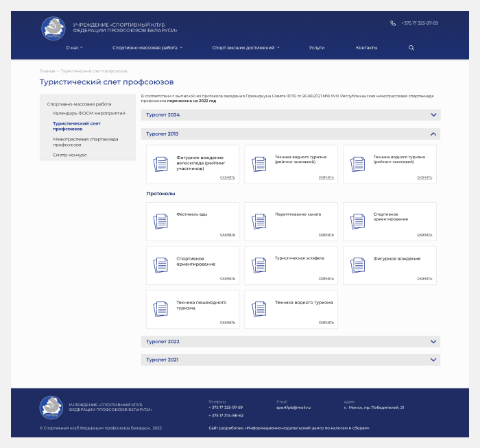Click document icon of Фигурное вождение велосипеда card
The width and height of the screenshot is (480, 448).
[160, 164]
